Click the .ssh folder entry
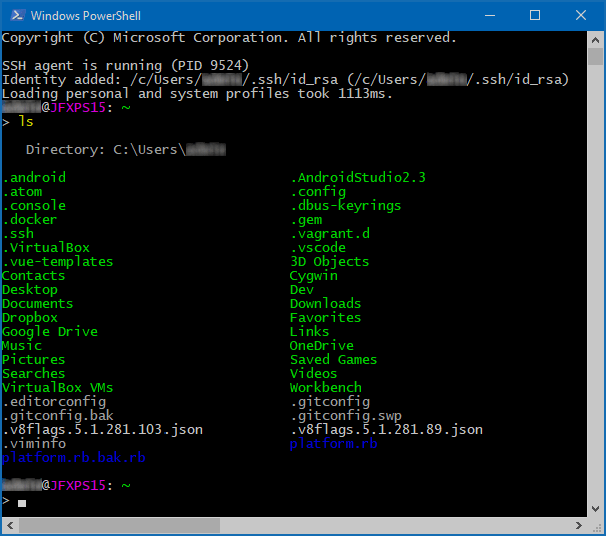Viewport: 606px width, 536px height. 18,233
